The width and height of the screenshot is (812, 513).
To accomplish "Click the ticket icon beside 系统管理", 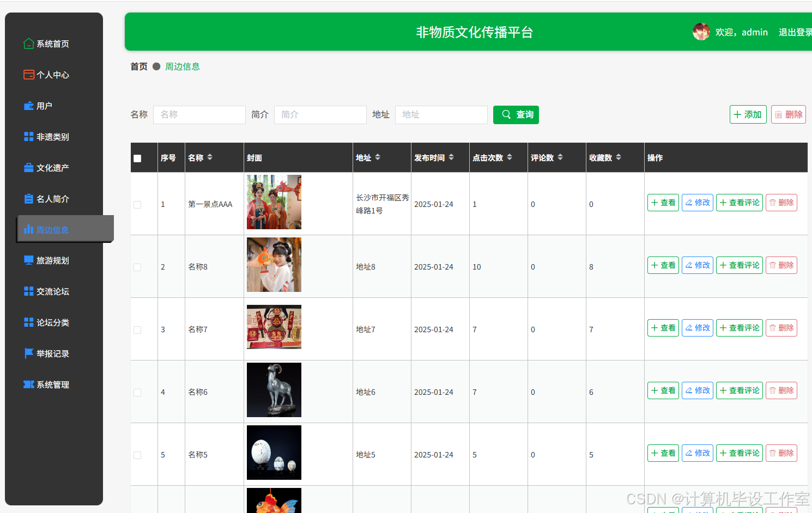I will [x=29, y=384].
